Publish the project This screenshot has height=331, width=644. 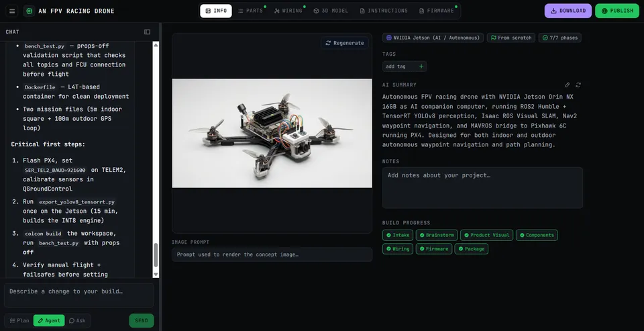[x=617, y=11]
